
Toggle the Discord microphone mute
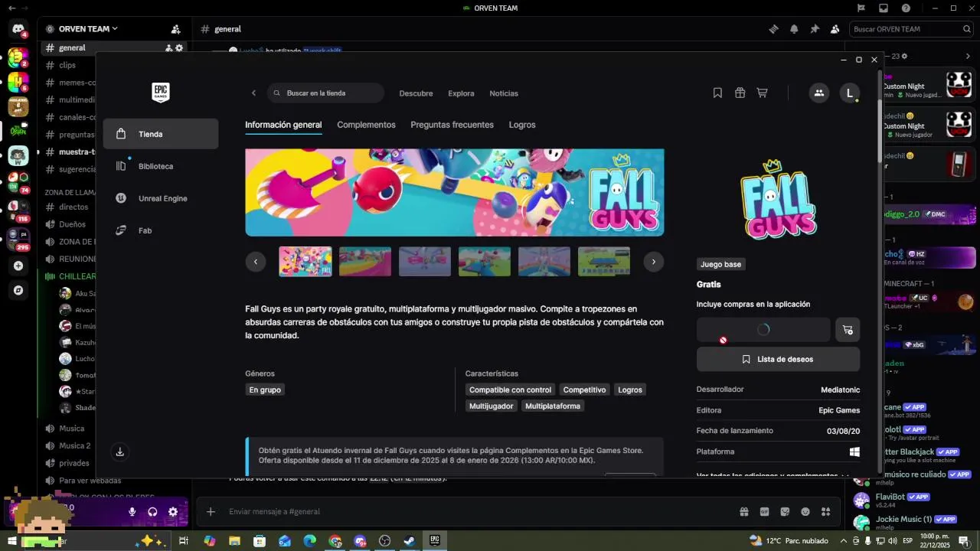132,512
